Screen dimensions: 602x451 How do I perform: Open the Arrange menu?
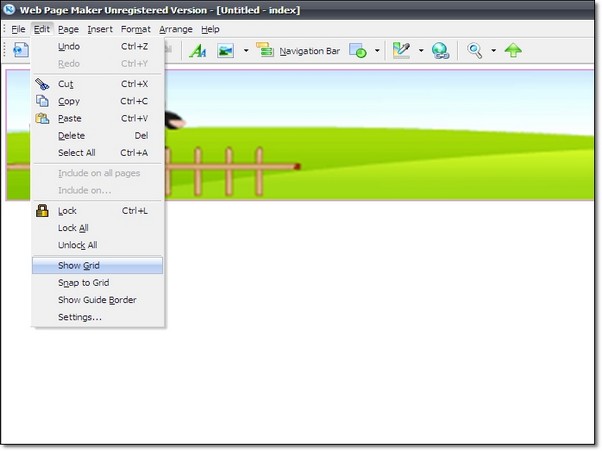(x=176, y=29)
